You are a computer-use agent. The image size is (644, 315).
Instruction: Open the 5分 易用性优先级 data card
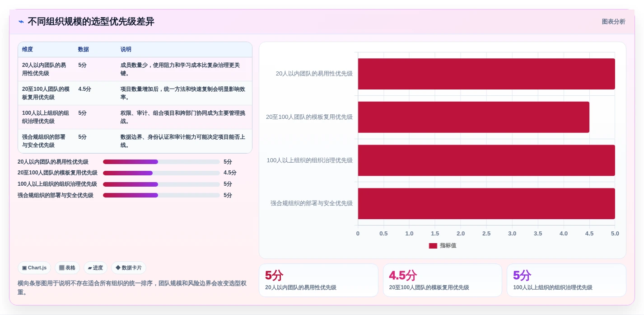[x=318, y=280]
